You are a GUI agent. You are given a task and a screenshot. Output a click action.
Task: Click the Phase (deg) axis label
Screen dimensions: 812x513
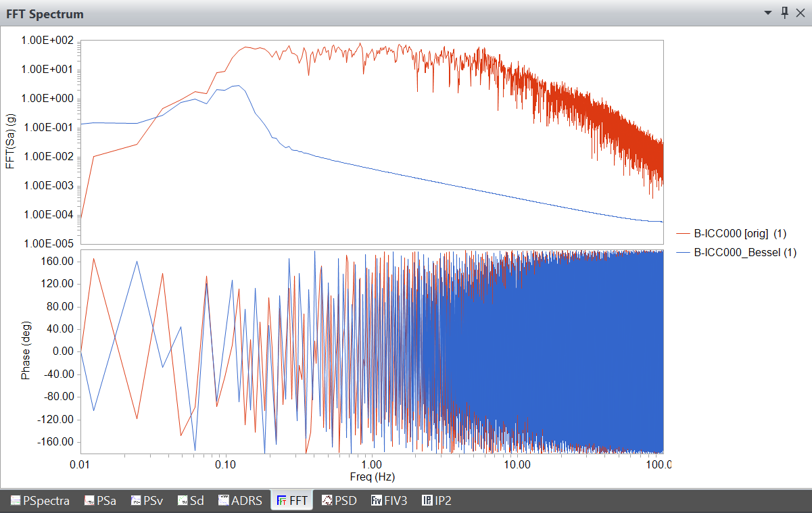[x=26, y=351]
